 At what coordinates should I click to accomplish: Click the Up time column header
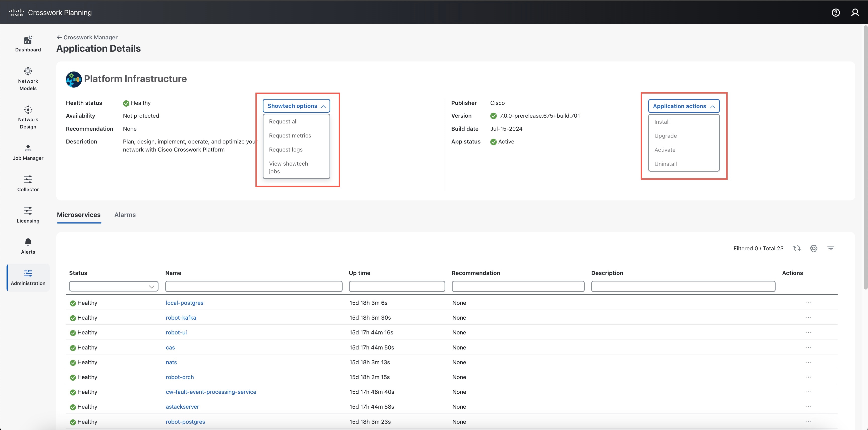[x=360, y=273]
